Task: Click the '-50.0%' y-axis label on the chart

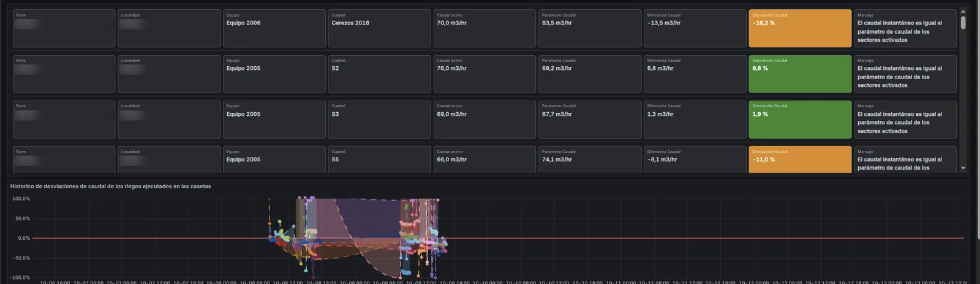Action: pyautogui.click(x=21, y=258)
